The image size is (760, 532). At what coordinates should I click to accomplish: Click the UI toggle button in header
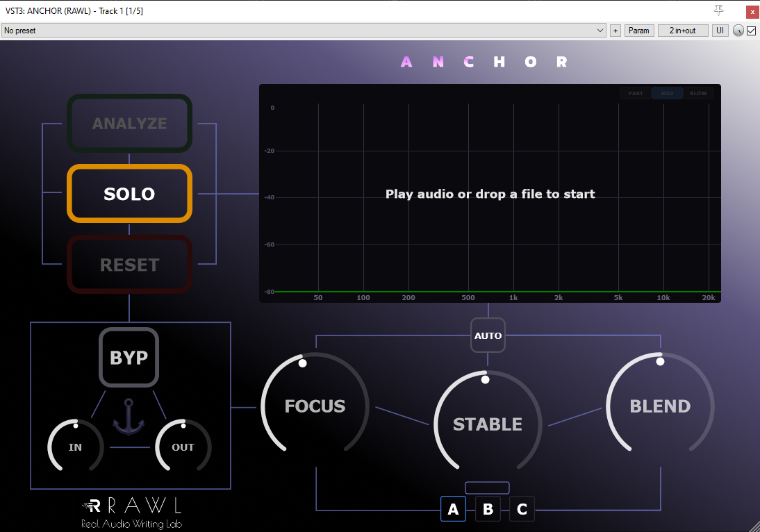pyautogui.click(x=720, y=31)
